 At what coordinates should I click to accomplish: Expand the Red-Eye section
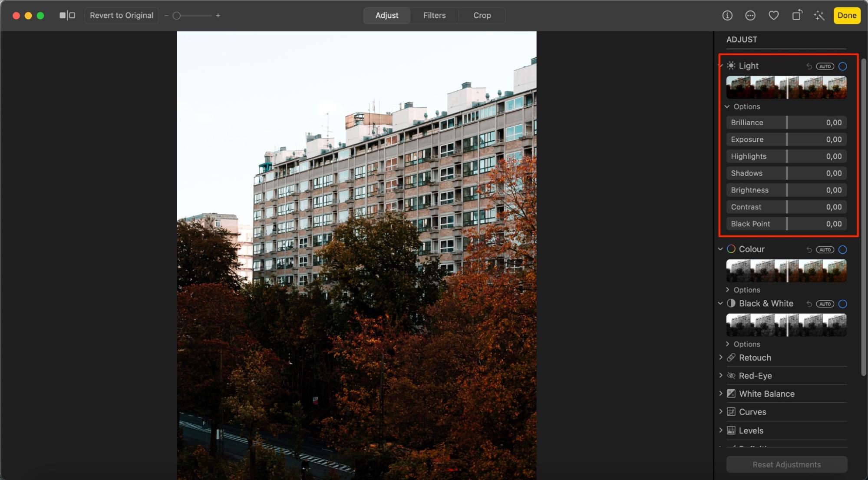721,375
